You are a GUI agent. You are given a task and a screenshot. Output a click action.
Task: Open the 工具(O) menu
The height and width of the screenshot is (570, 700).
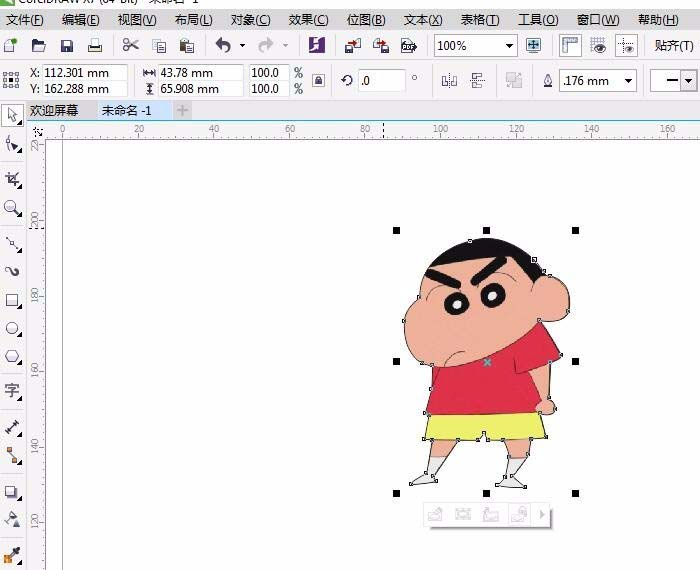click(x=538, y=20)
